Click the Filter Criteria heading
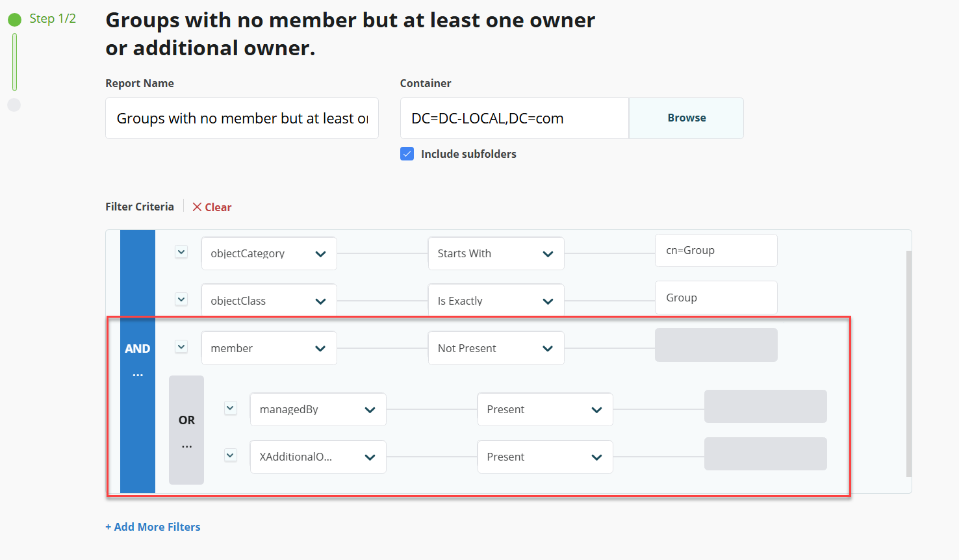Screen dimensions: 959x560 click(140, 207)
